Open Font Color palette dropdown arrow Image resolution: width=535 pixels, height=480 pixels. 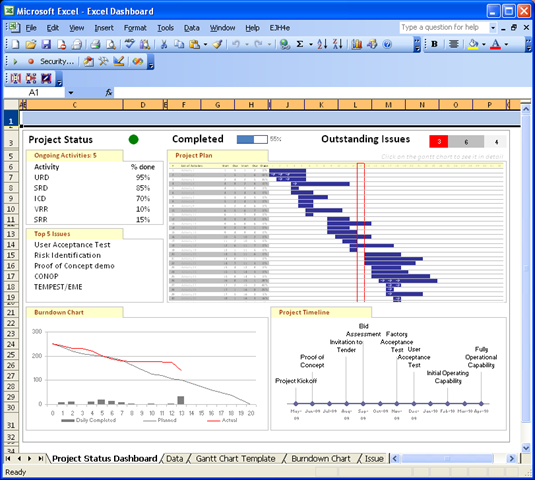click(506, 44)
